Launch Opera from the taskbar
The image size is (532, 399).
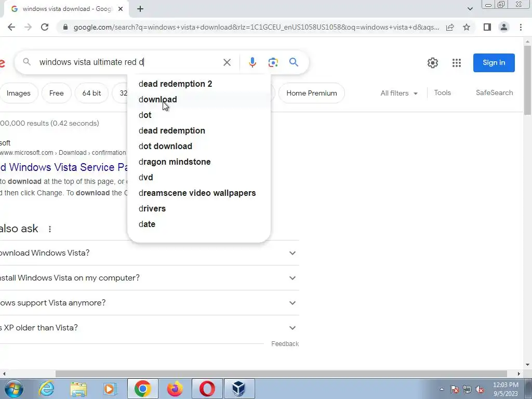click(207, 389)
